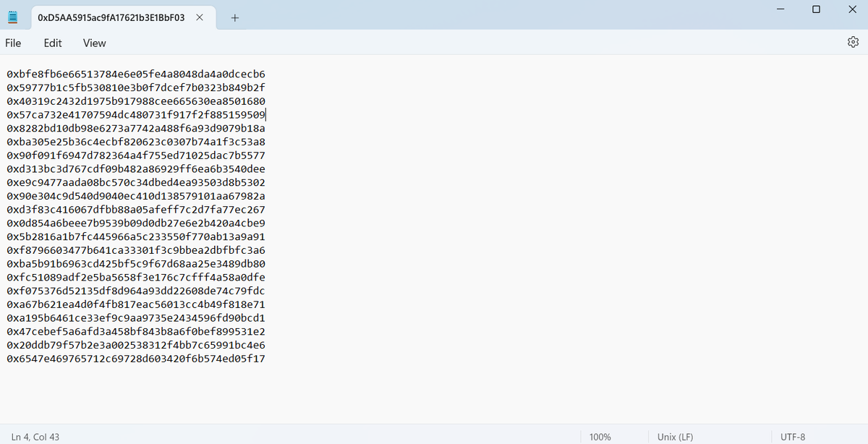
Task: Click line 0x47cebef5a6afd3a458bf843b8a6f0bef899531e2
Action: (x=136, y=331)
